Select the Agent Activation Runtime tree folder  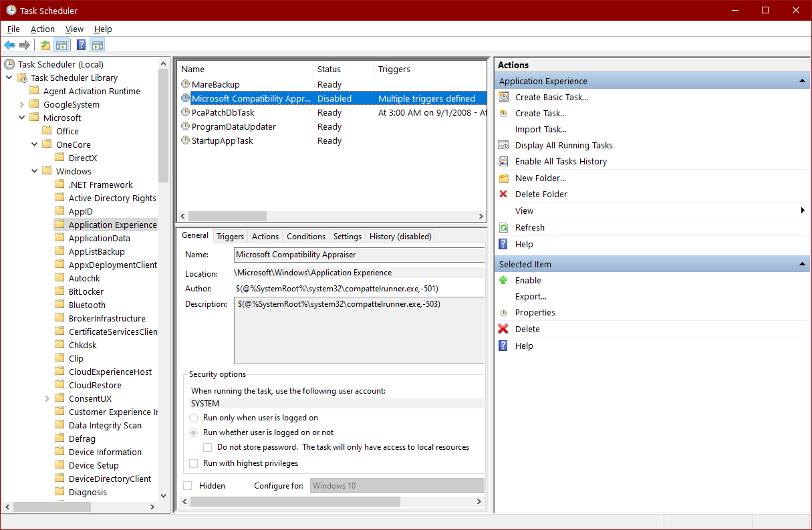coord(92,91)
